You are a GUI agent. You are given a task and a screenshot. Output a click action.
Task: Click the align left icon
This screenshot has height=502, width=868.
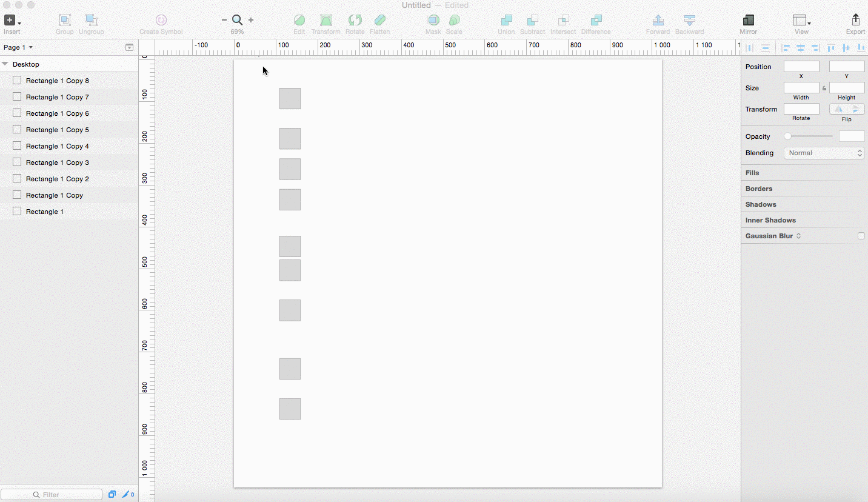coord(786,48)
